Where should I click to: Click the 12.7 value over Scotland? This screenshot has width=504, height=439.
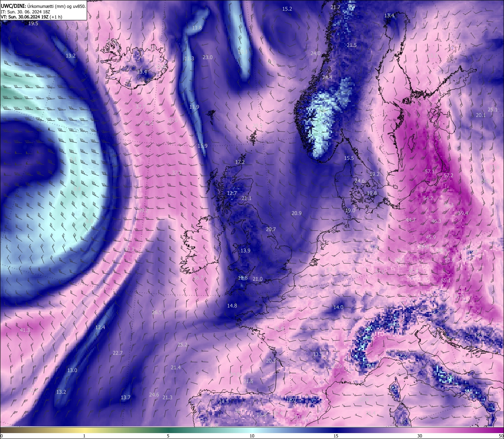(232, 193)
